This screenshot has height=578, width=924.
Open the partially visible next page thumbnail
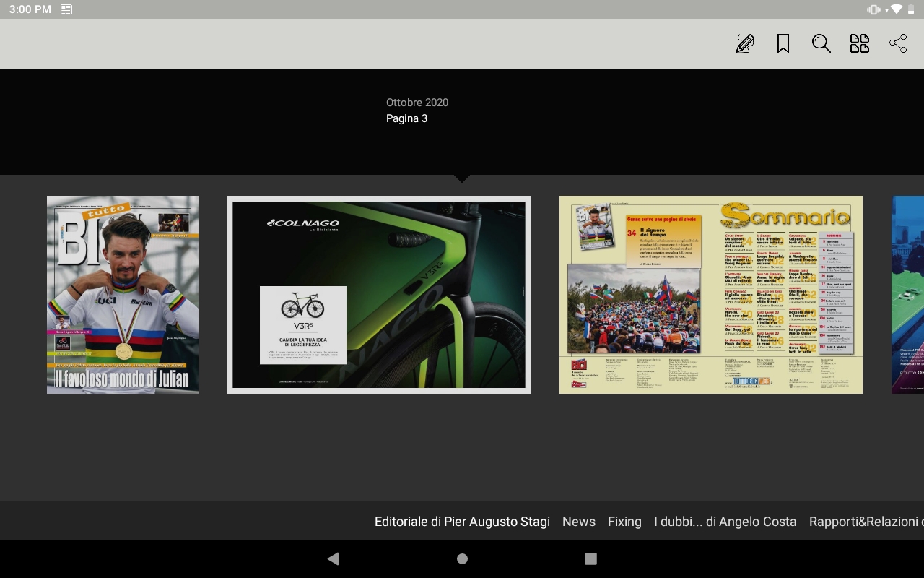tap(907, 295)
